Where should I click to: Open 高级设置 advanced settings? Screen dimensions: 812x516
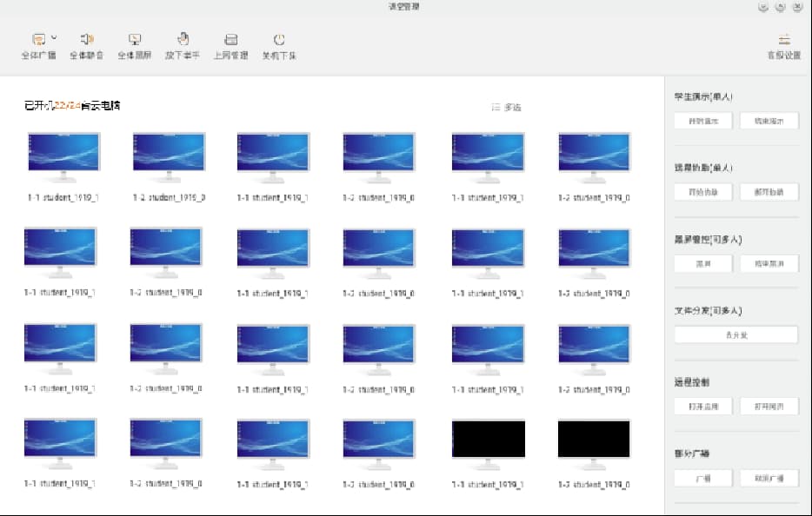coord(783,39)
